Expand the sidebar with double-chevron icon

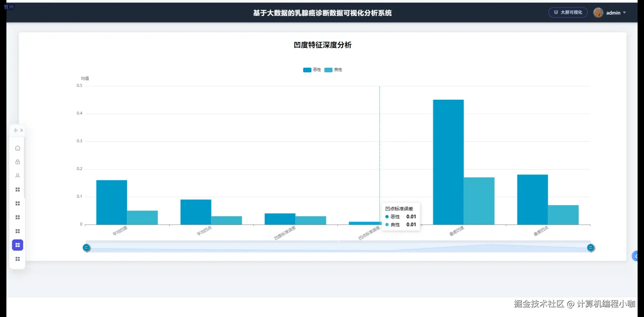tap(22, 130)
